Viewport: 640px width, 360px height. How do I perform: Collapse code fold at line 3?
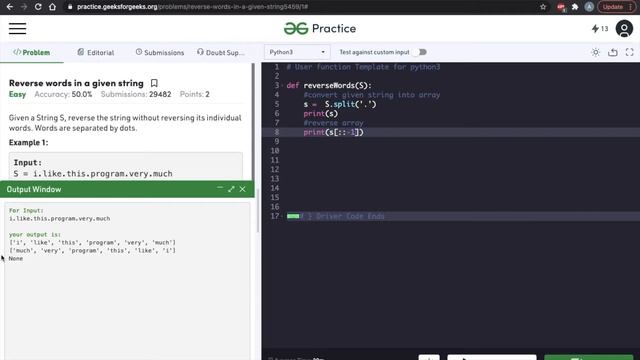click(282, 85)
